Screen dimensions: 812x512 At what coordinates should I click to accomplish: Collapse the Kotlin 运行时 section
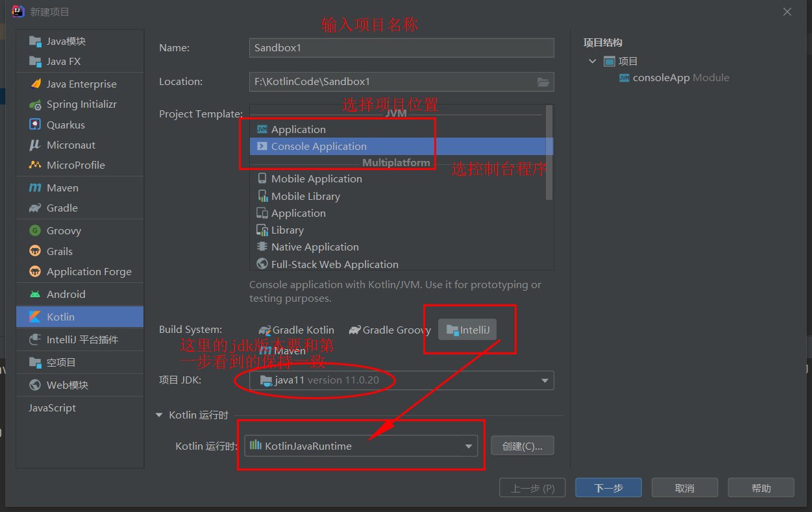click(x=160, y=415)
